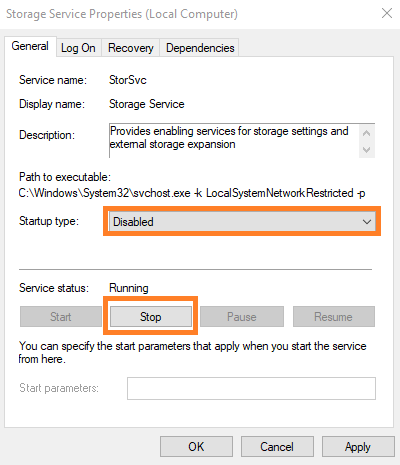Click the description box scroll-up arrow
The width and height of the screenshot is (400, 465).
[x=367, y=133]
